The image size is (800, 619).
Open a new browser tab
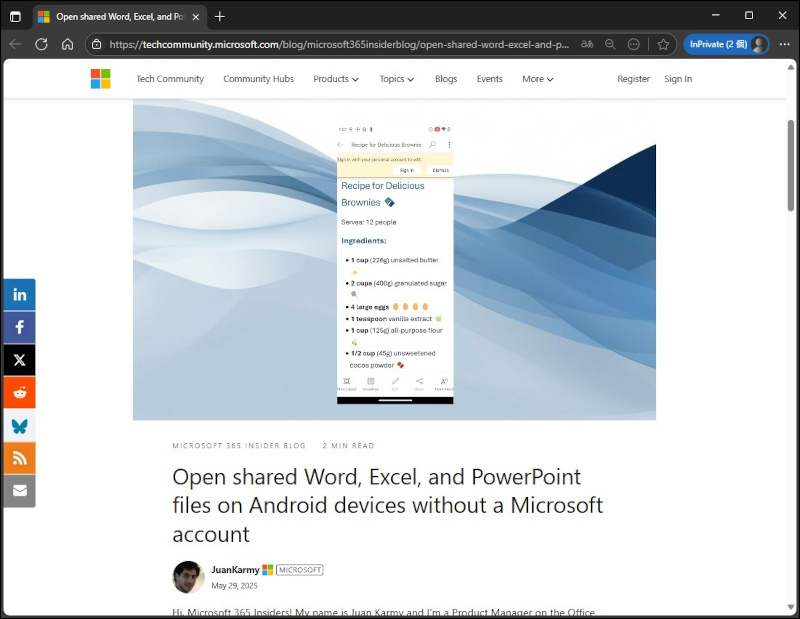[x=219, y=16]
